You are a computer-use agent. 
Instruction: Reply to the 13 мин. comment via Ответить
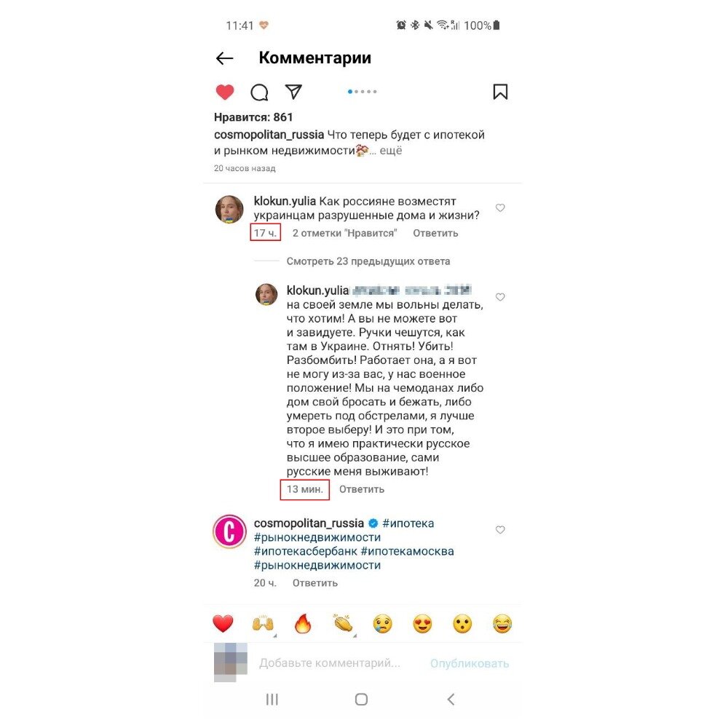(362, 489)
